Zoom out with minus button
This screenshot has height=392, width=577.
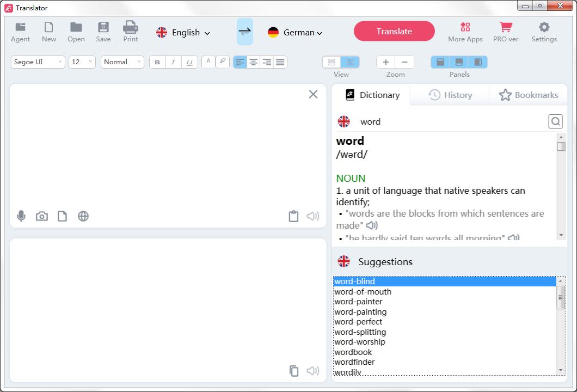tap(405, 62)
